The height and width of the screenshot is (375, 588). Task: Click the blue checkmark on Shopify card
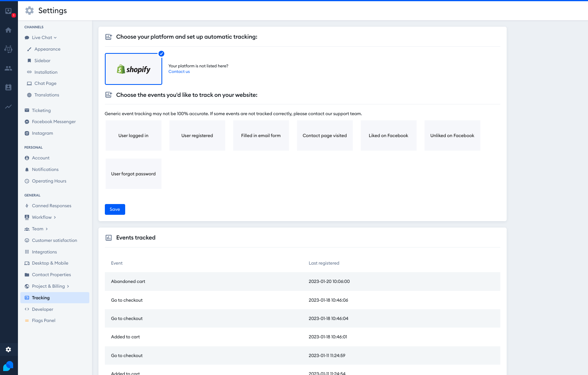click(x=161, y=54)
